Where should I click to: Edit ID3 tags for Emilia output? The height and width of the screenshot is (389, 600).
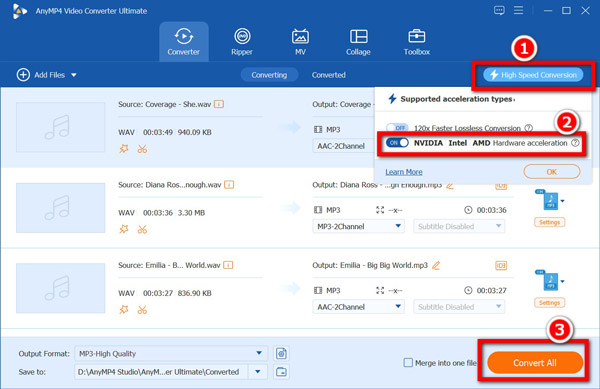click(501, 265)
